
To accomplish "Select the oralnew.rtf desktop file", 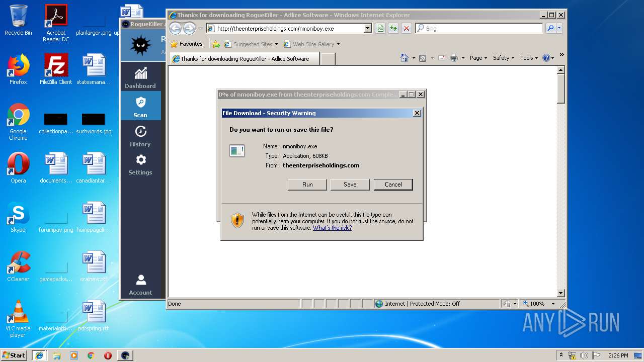I will click(94, 266).
